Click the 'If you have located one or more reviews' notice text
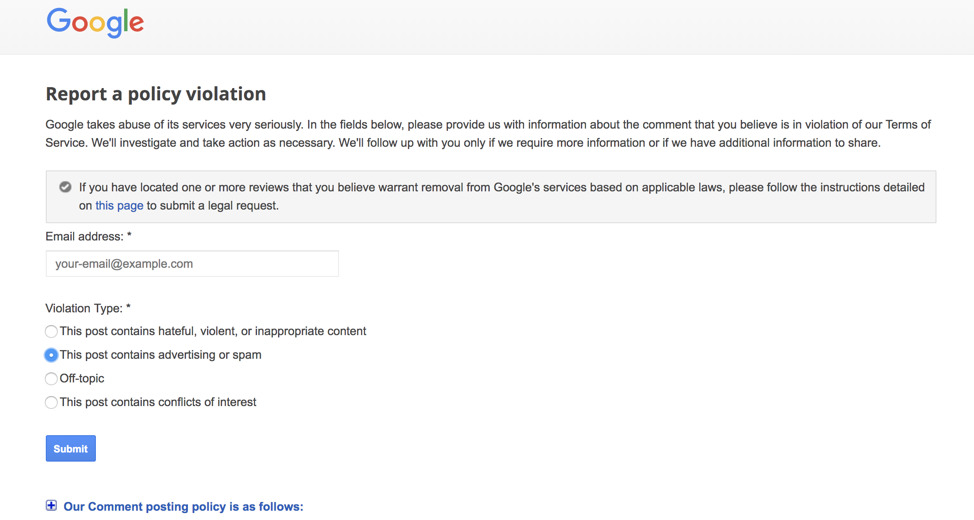Screen dimensions: 974x520 tap(501, 196)
